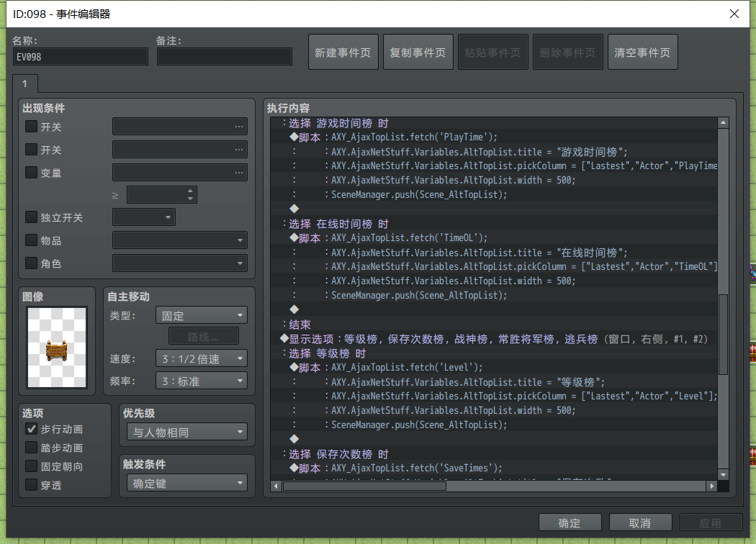
Task: Enable the 变量 condition checkbox
Action: (32, 173)
